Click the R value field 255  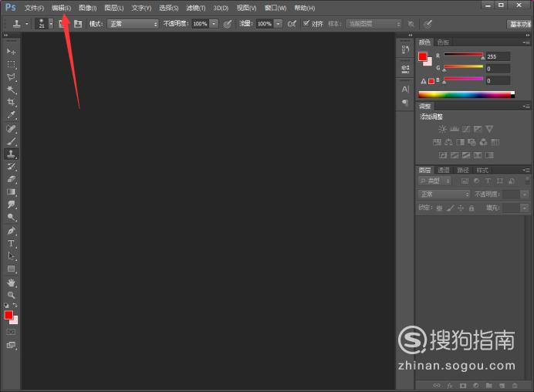tap(498, 56)
